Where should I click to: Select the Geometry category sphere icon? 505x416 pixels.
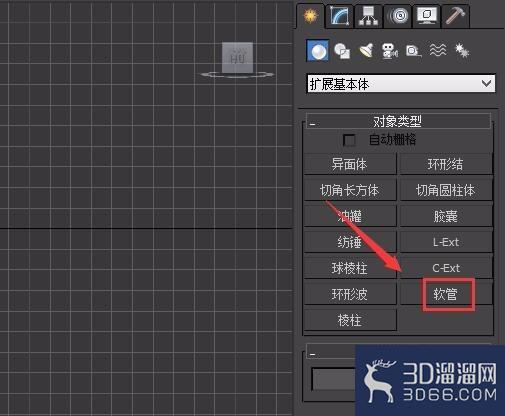(x=318, y=51)
